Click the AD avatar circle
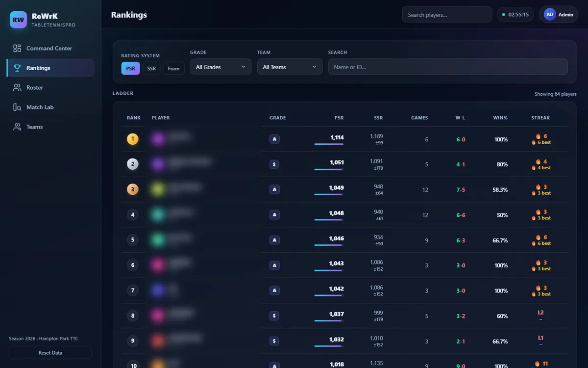 [x=550, y=14]
